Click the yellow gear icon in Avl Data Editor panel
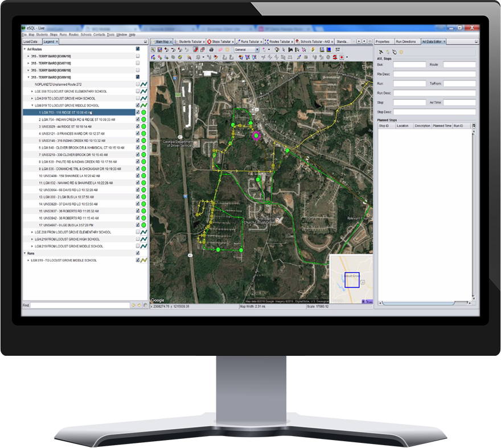 click(401, 52)
